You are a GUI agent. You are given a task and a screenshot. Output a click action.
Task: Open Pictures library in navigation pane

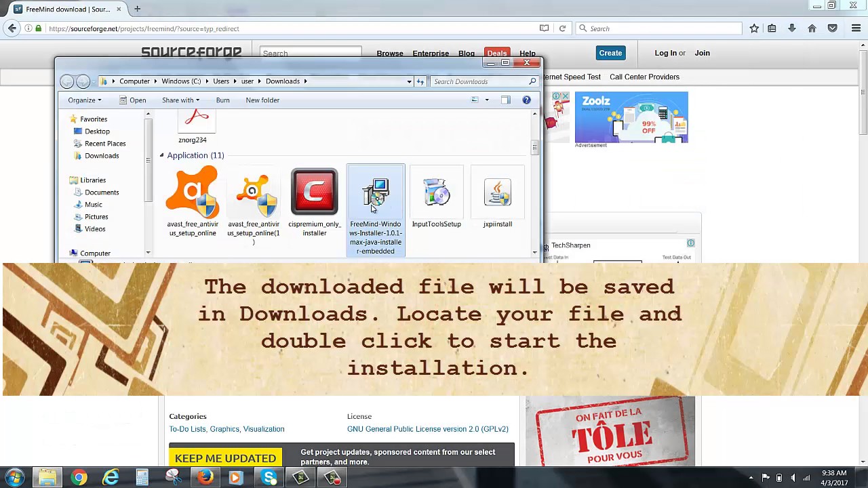point(96,217)
